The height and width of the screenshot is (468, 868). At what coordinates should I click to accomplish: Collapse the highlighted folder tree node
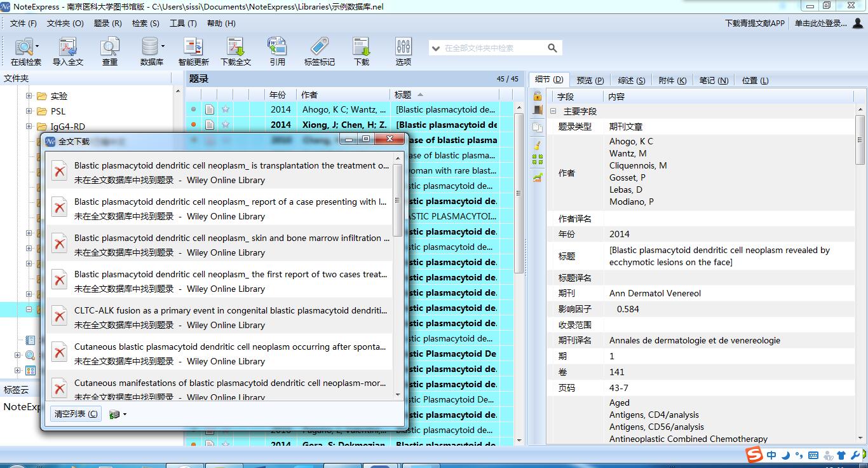click(x=29, y=310)
